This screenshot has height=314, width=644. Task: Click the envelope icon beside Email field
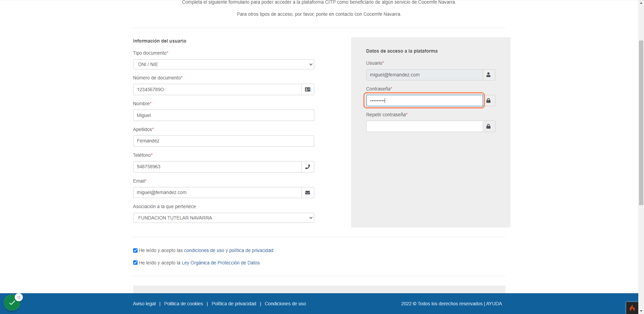pyautogui.click(x=308, y=193)
